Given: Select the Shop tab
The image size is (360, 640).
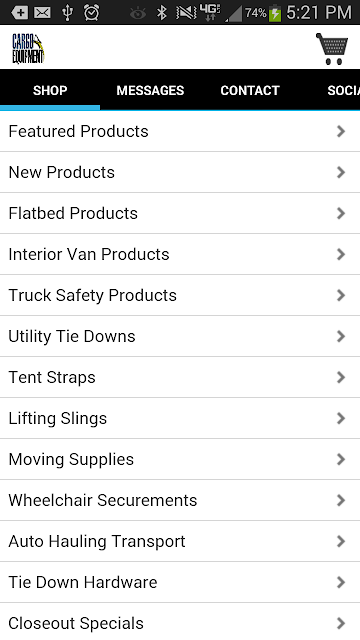Looking at the screenshot, I should (x=50, y=90).
